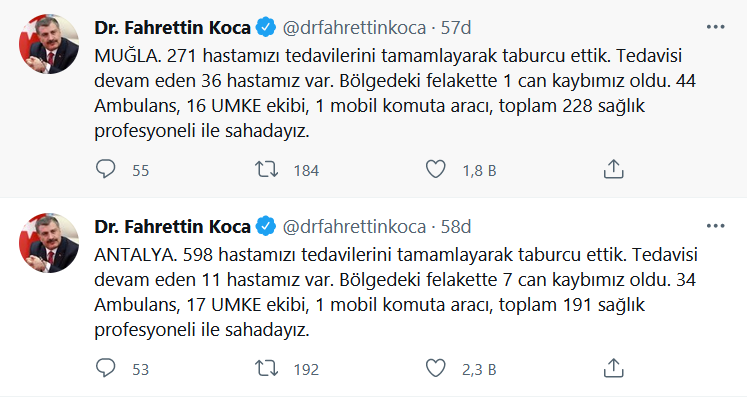Open the 57d timestamp link
This screenshot has height=399, width=747.
[456, 28]
